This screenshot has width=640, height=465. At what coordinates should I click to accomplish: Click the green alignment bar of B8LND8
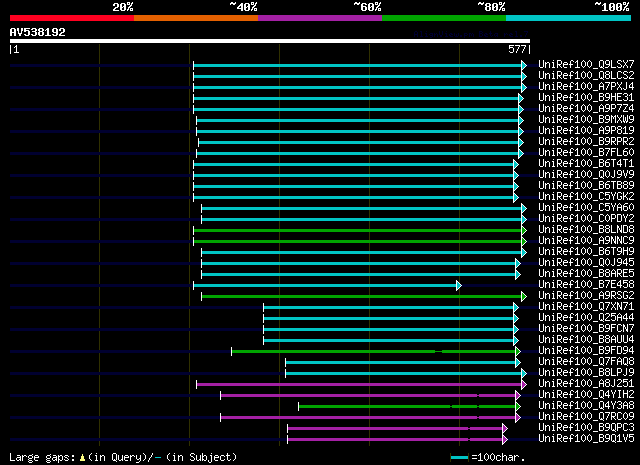pos(358,231)
